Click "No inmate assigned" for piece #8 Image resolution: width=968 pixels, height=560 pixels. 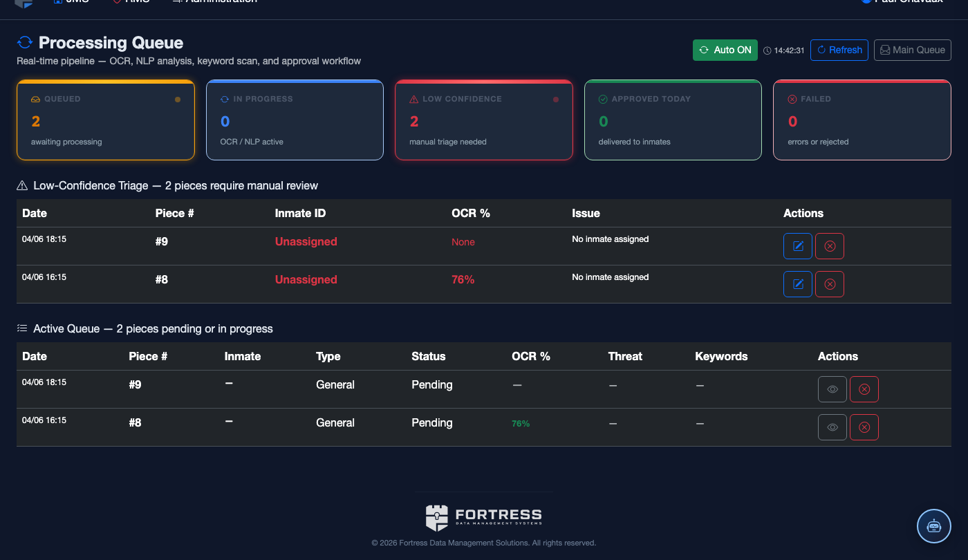[611, 277]
